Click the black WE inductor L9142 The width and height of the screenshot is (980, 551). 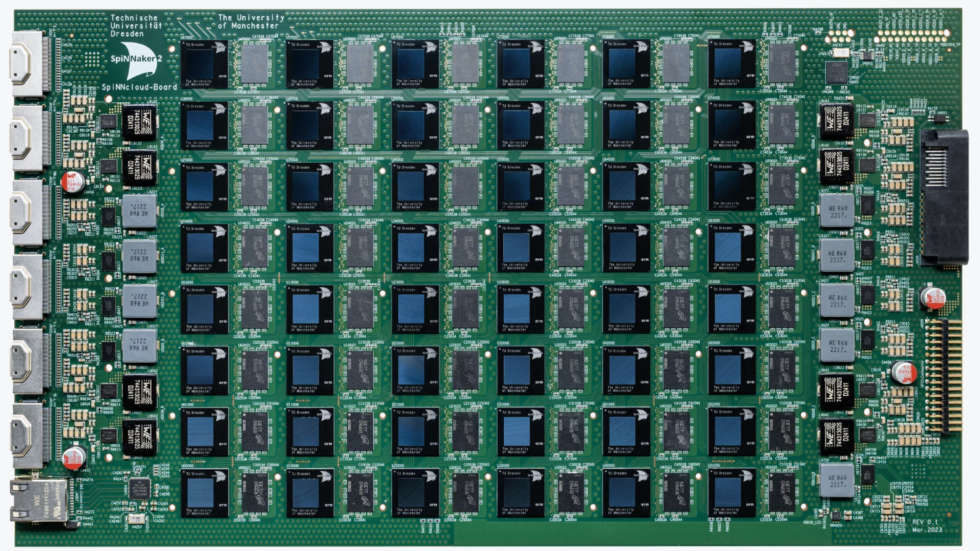836,165
